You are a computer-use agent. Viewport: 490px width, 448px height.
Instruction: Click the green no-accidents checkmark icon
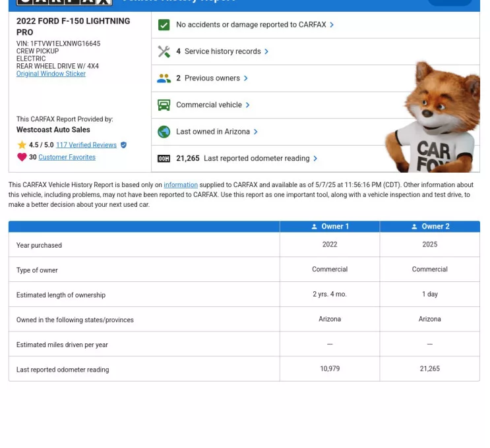164,25
